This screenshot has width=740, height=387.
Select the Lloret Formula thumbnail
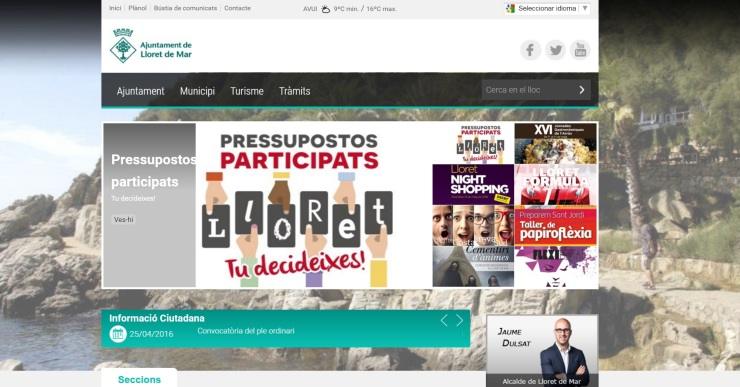click(x=555, y=185)
